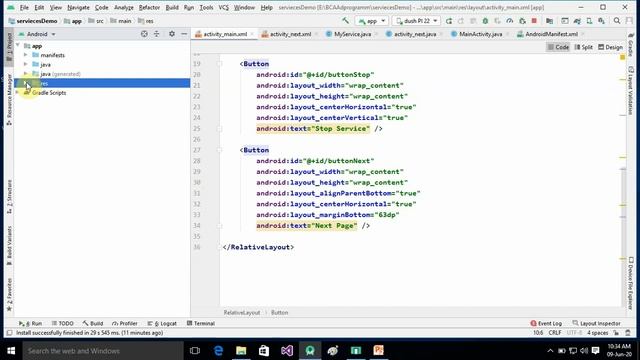
Task: Select Gradle Scripts in the tree
Action: click(x=49, y=93)
